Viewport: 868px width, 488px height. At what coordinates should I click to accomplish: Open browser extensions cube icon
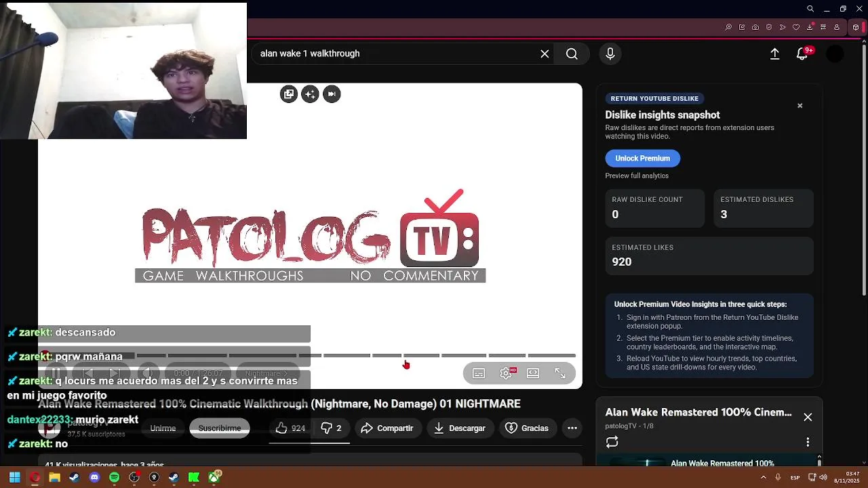[856, 28]
